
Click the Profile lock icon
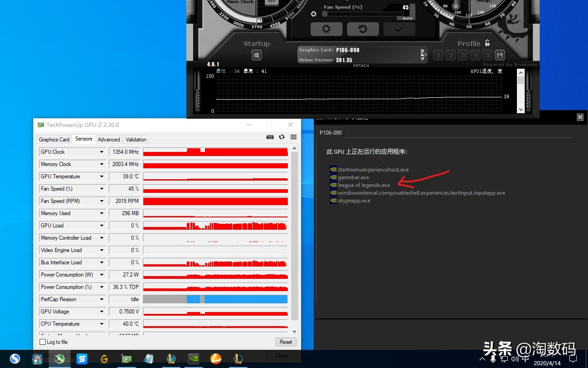coord(487,42)
